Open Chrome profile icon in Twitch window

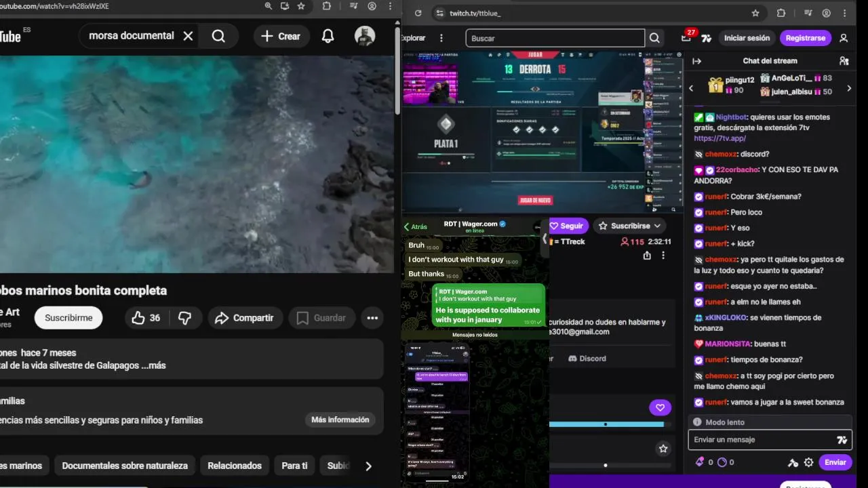(x=827, y=13)
